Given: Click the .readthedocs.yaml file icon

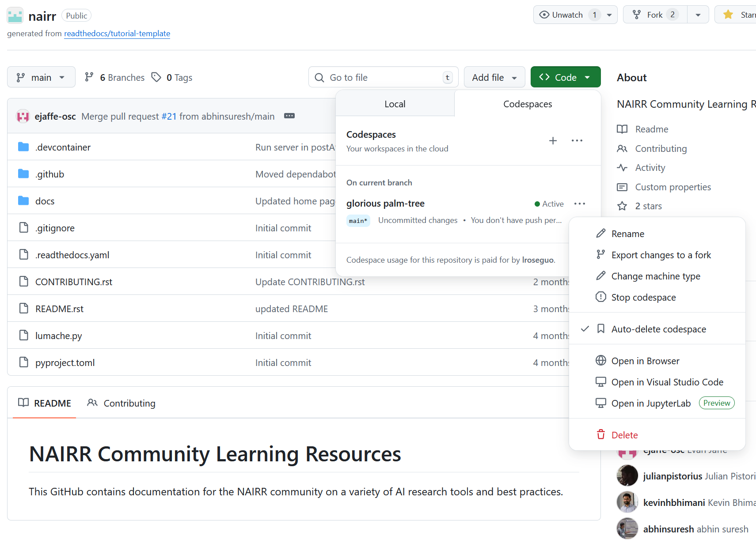Looking at the screenshot, I should click(24, 255).
